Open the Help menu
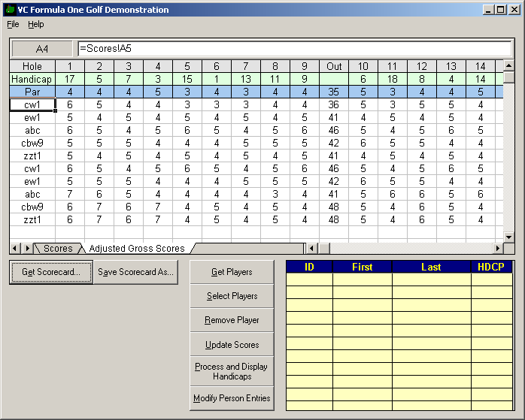The image size is (525, 420). (36, 24)
